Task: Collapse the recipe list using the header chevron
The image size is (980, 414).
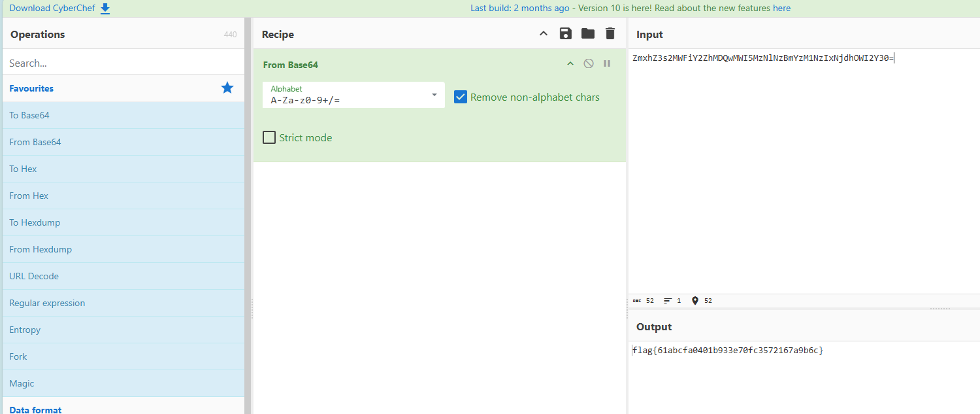Action: pos(543,34)
